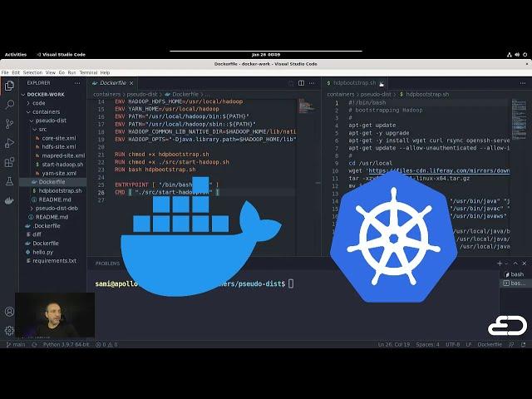This screenshot has width=532, height=399.
Task: Open Explorer more actions ellipsis
Action: (77, 83)
